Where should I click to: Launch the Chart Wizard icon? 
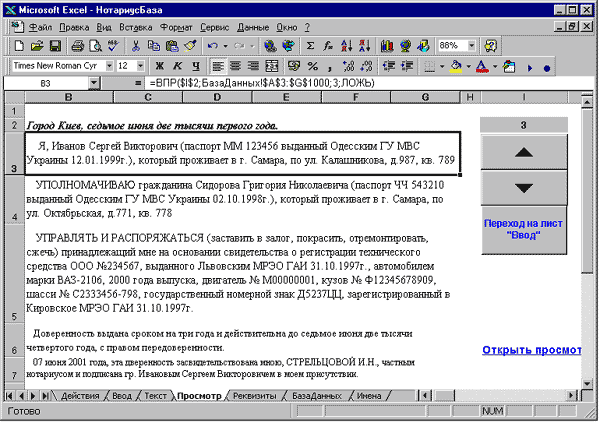click(x=387, y=46)
